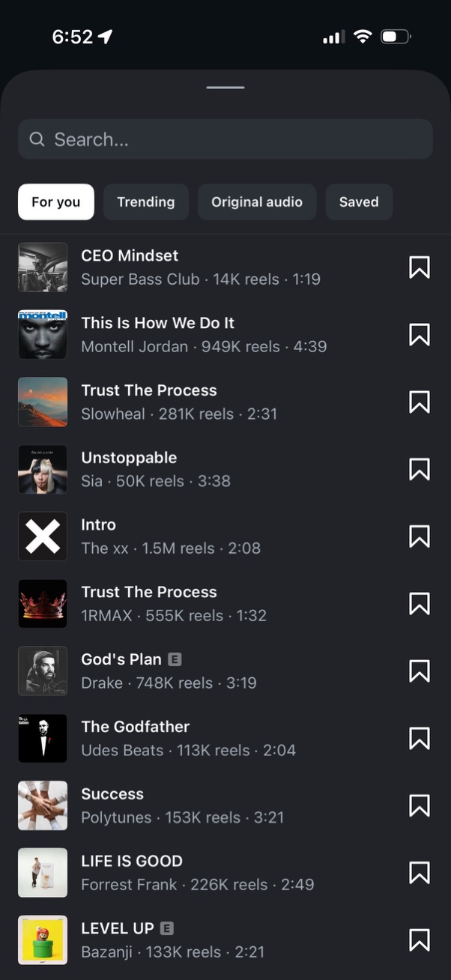Switch to the Trending tab

coord(145,202)
